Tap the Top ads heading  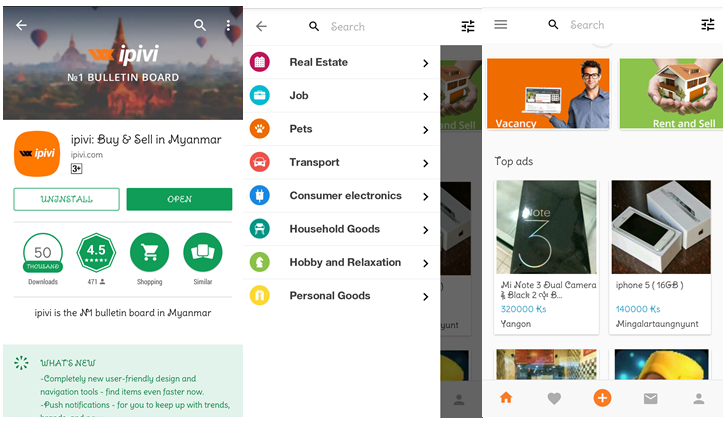tap(513, 161)
